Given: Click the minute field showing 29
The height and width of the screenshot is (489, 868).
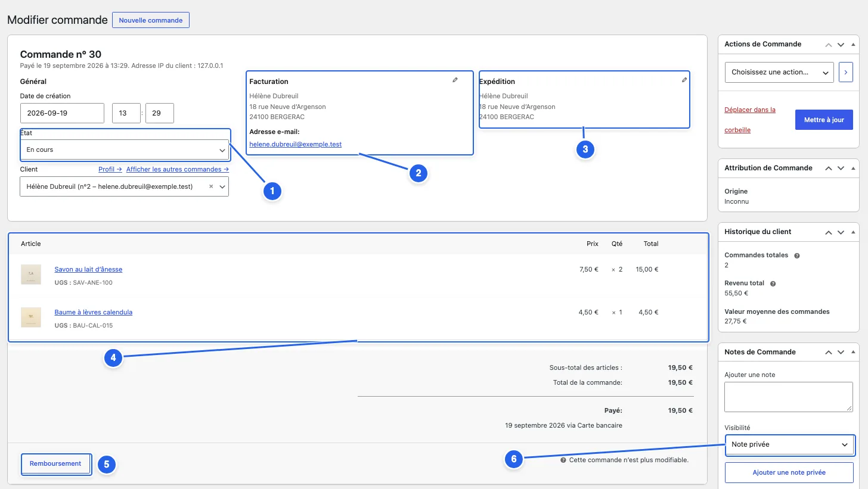Looking at the screenshot, I should pos(159,113).
